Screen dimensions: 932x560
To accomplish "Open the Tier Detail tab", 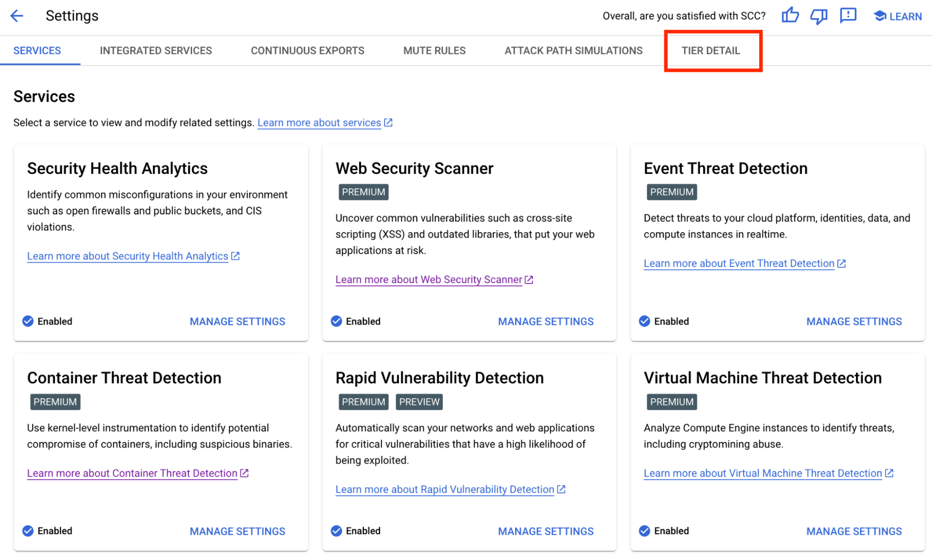I will (x=711, y=51).
